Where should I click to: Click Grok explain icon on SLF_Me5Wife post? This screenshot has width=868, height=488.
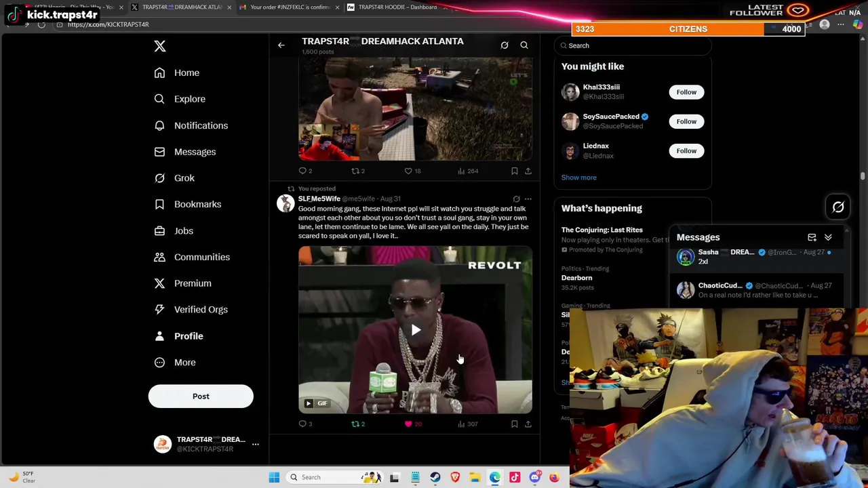[516, 199]
